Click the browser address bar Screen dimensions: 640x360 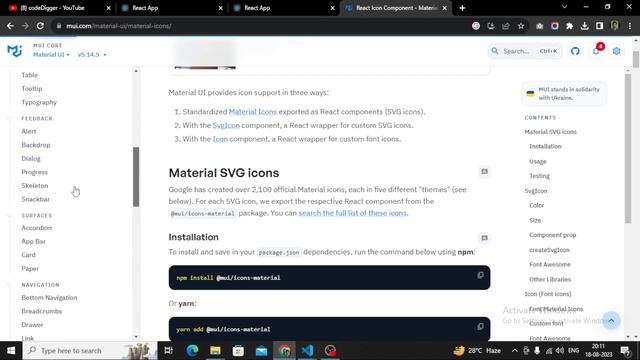pyautogui.click(x=261, y=26)
